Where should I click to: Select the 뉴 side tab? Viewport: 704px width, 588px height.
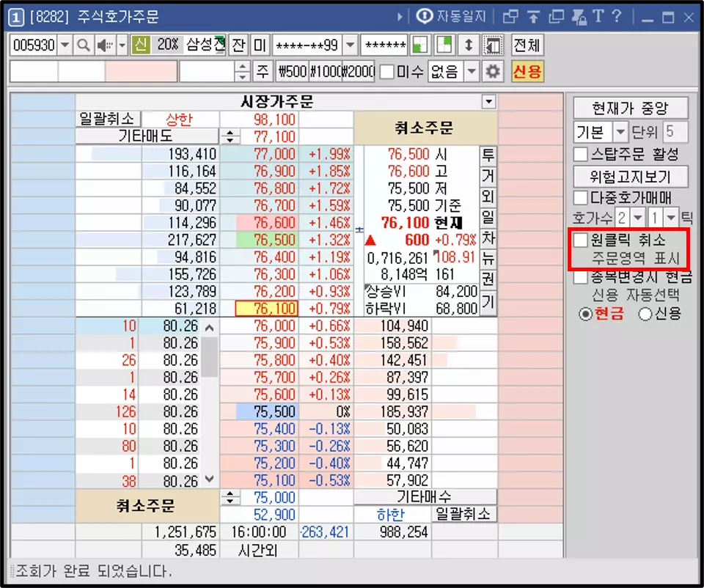click(x=488, y=259)
